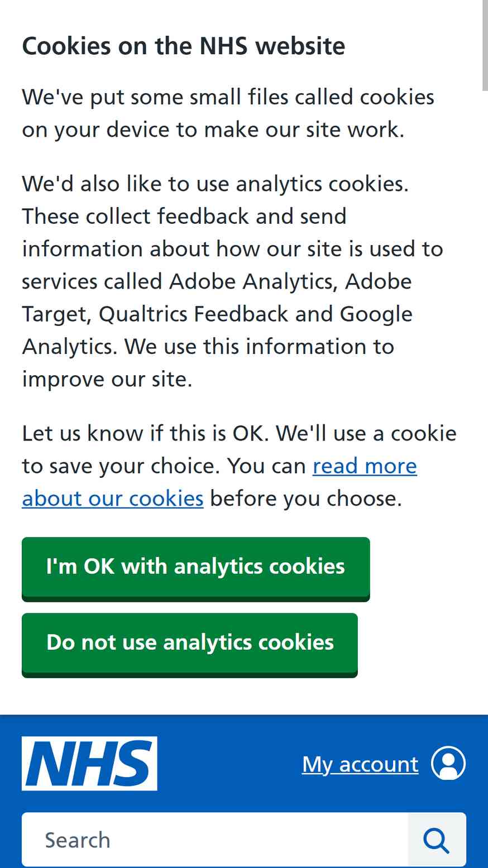Click the small files called cookies paragraph
Image resolution: width=488 pixels, height=868 pixels.
pyautogui.click(x=228, y=113)
